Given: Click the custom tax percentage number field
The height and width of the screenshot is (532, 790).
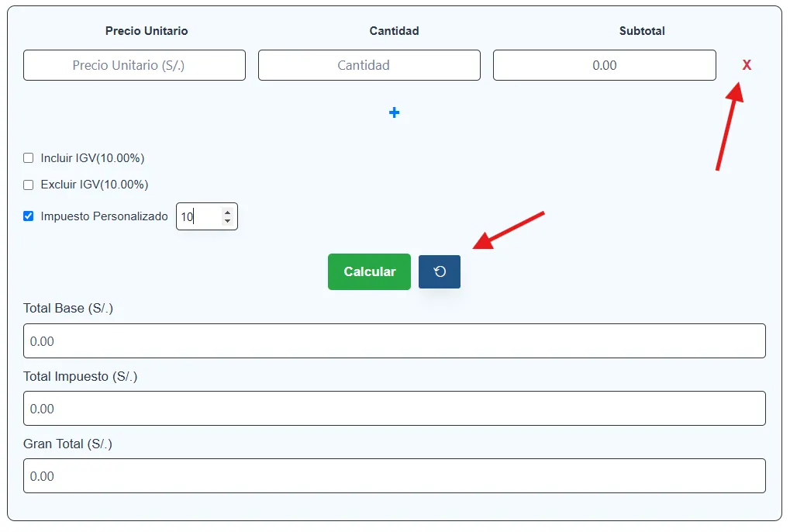Looking at the screenshot, I should [x=198, y=217].
